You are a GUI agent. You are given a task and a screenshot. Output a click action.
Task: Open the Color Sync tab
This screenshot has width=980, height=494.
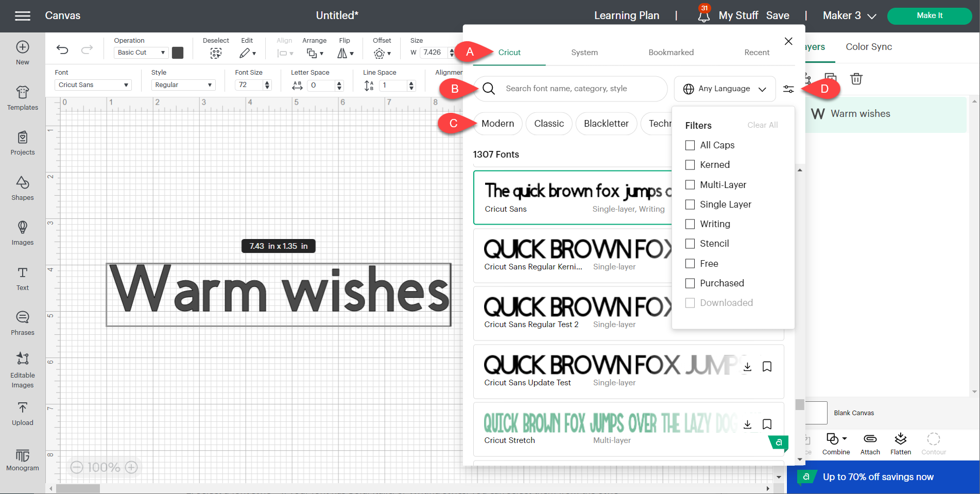868,46
